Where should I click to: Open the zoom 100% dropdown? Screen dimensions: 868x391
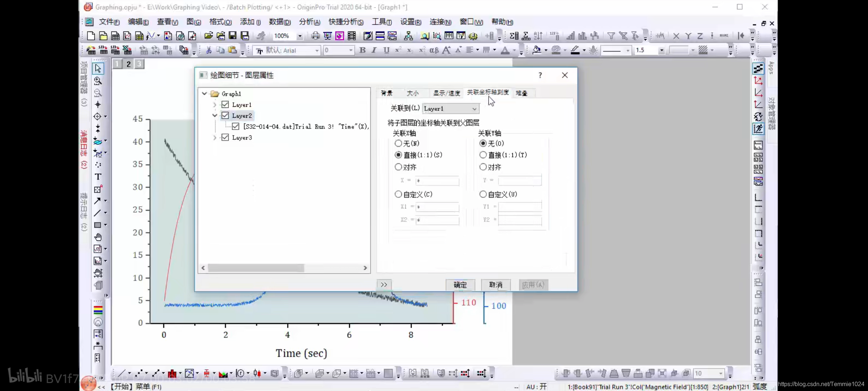[x=300, y=36]
